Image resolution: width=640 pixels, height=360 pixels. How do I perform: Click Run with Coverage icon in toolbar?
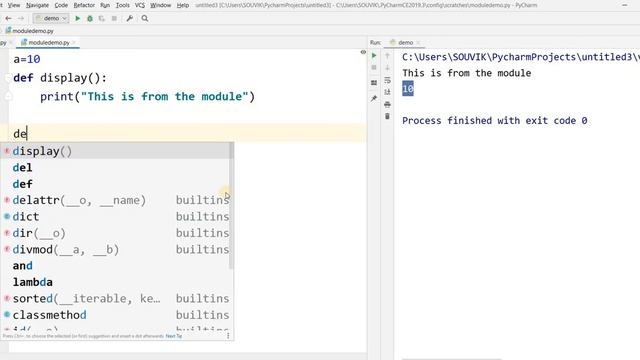[x=102, y=18]
